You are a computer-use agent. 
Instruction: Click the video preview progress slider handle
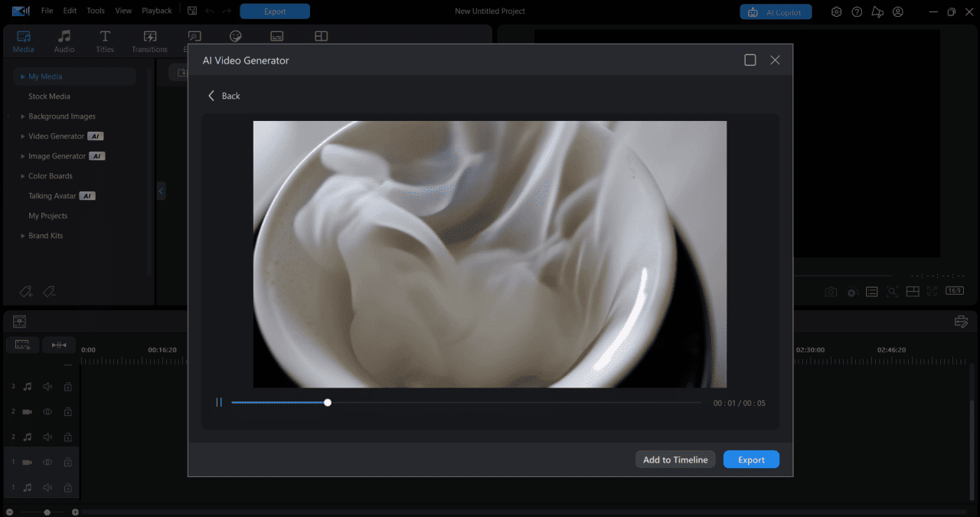(x=328, y=402)
